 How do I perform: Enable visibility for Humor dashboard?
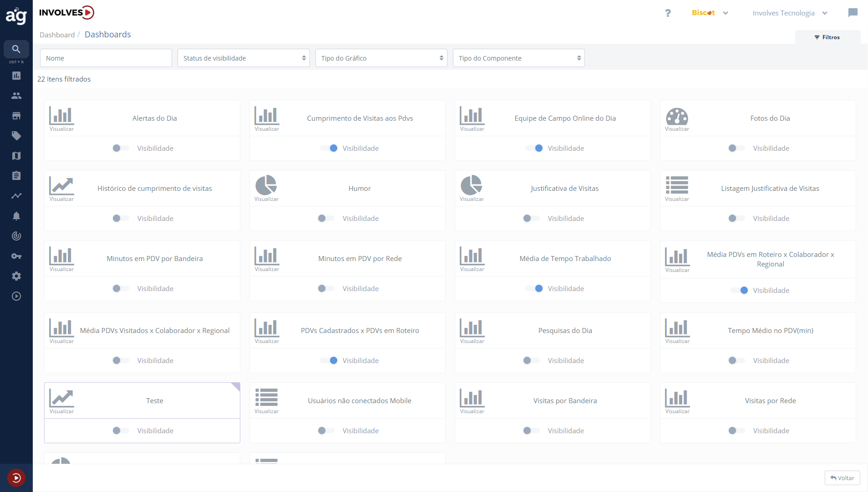pos(326,219)
